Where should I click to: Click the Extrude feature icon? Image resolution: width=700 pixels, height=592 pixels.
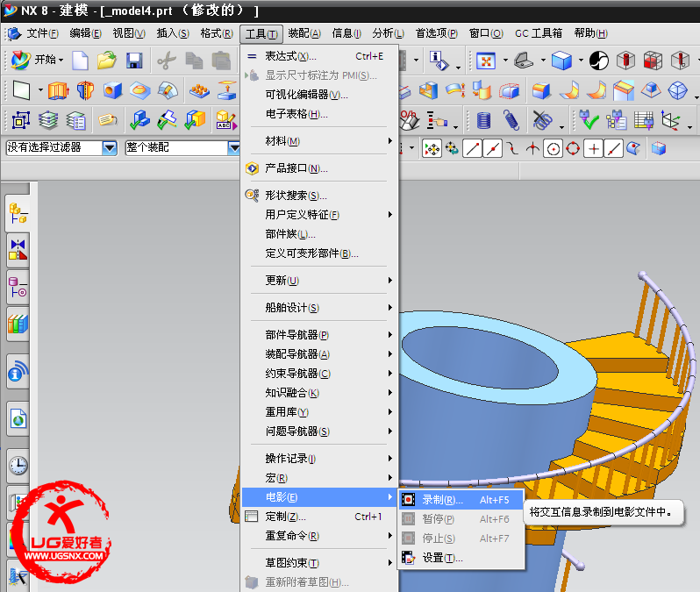[x=58, y=90]
